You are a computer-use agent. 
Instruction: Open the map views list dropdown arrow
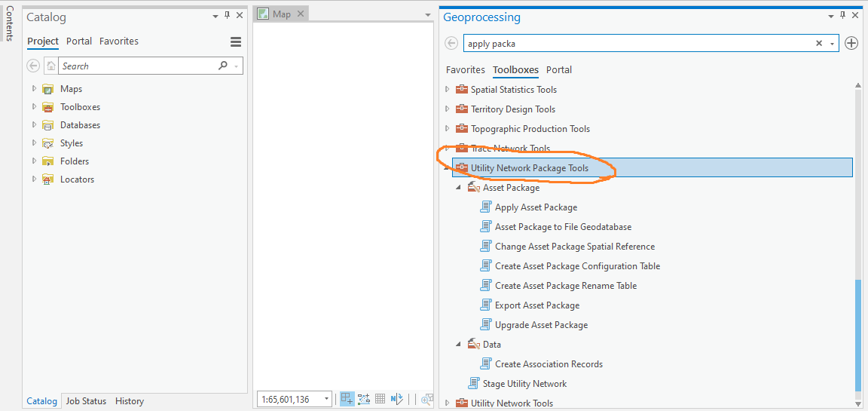click(x=427, y=14)
